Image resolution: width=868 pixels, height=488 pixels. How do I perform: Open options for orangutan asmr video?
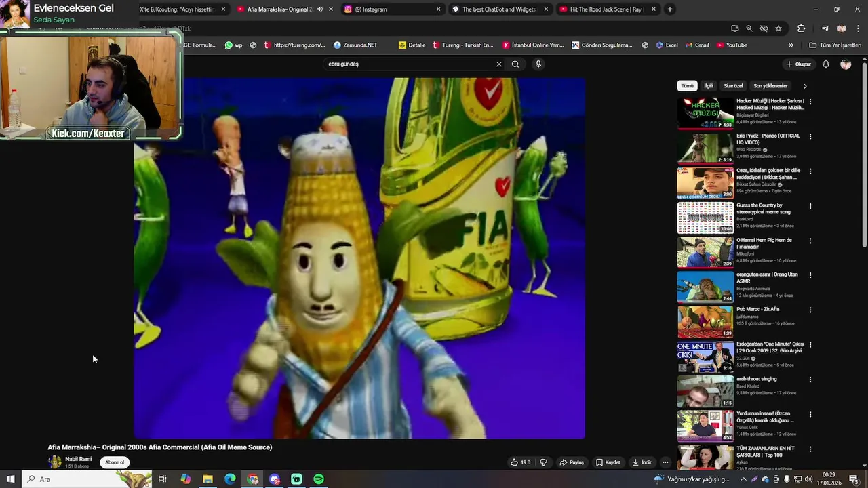[x=810, y=275]
